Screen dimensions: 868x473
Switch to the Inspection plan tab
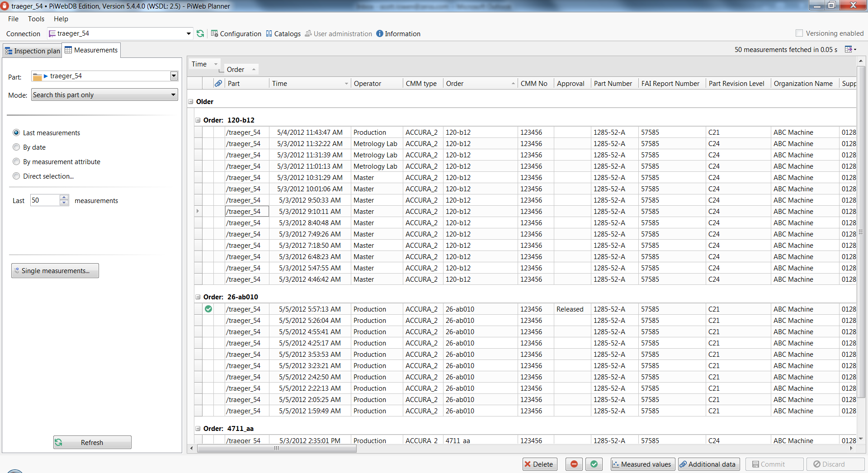(x=33, y=51)
